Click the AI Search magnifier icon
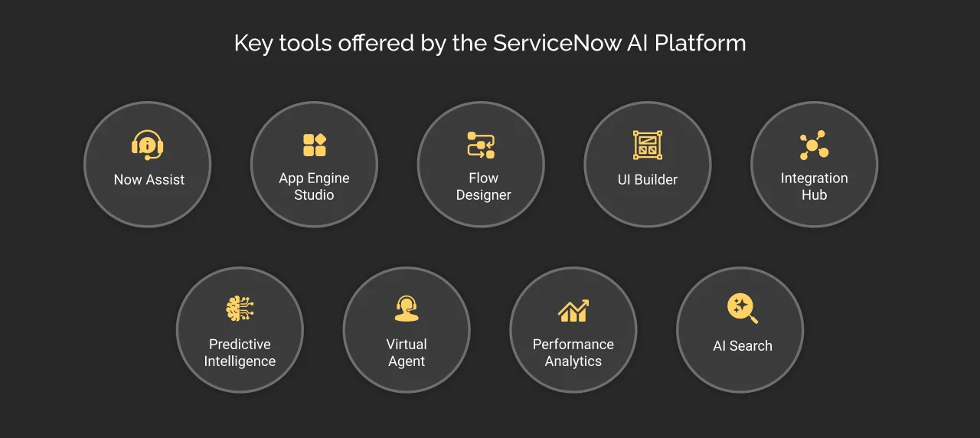Image resolution: width=980 pixels, height=438 pixels. coord(742,309)
